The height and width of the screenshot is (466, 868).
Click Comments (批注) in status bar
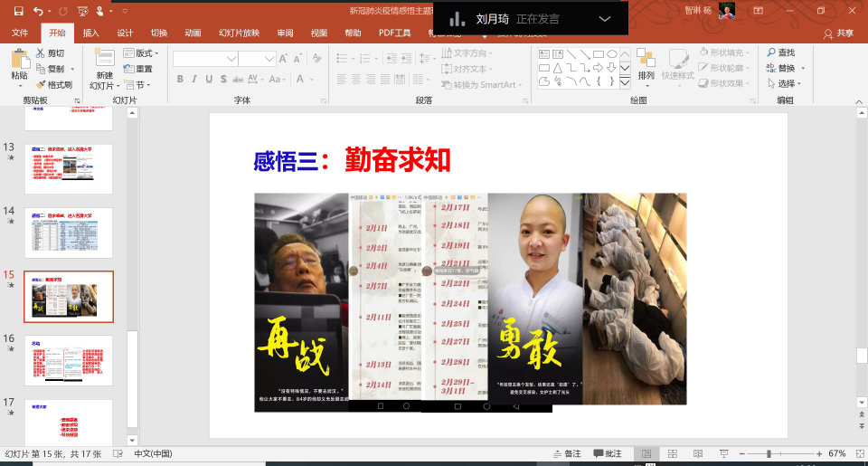click(x=608, y=454)
